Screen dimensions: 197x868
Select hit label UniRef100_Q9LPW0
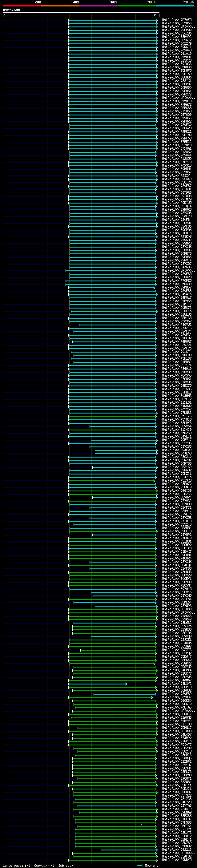click(x=177, y=30)
